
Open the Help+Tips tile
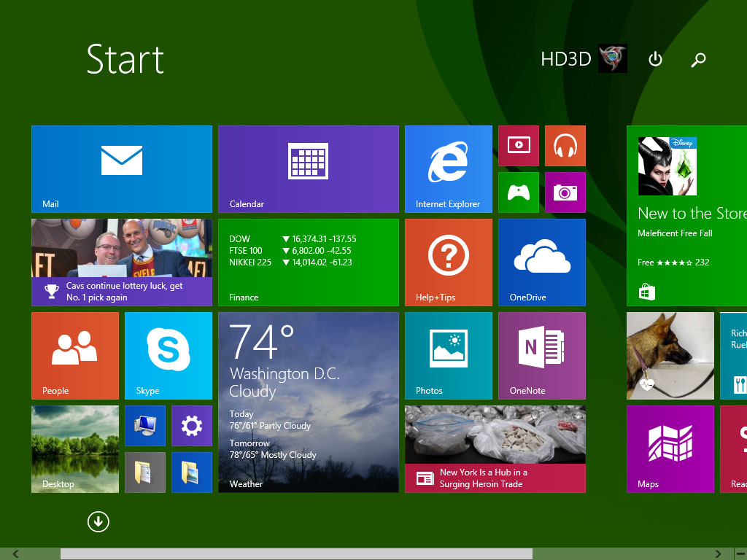[449, 262]
